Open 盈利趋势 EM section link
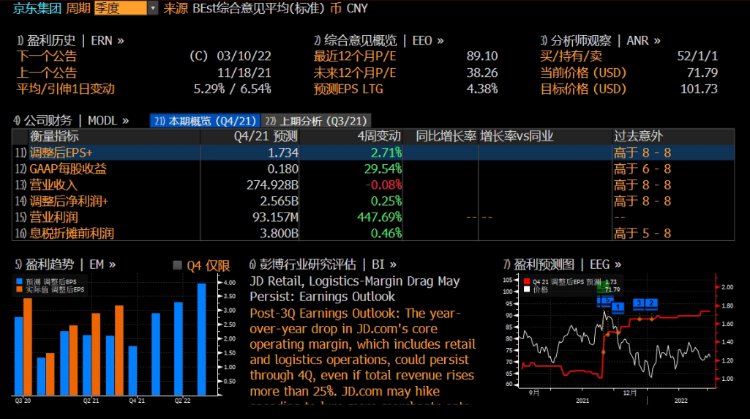Image resolution: width=750 pixels, height=419 pixels. (65, 265)
